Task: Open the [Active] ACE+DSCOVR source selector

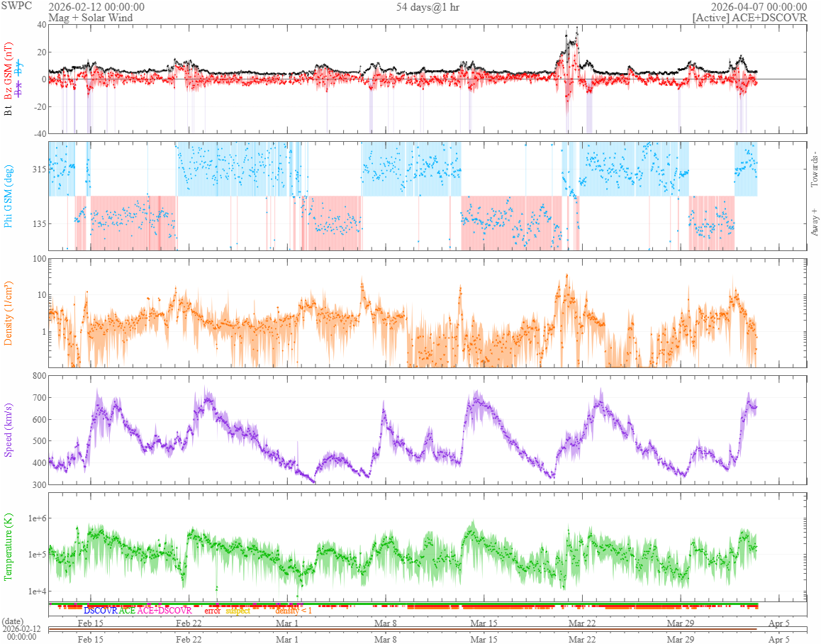Action: tap(749, 18)
